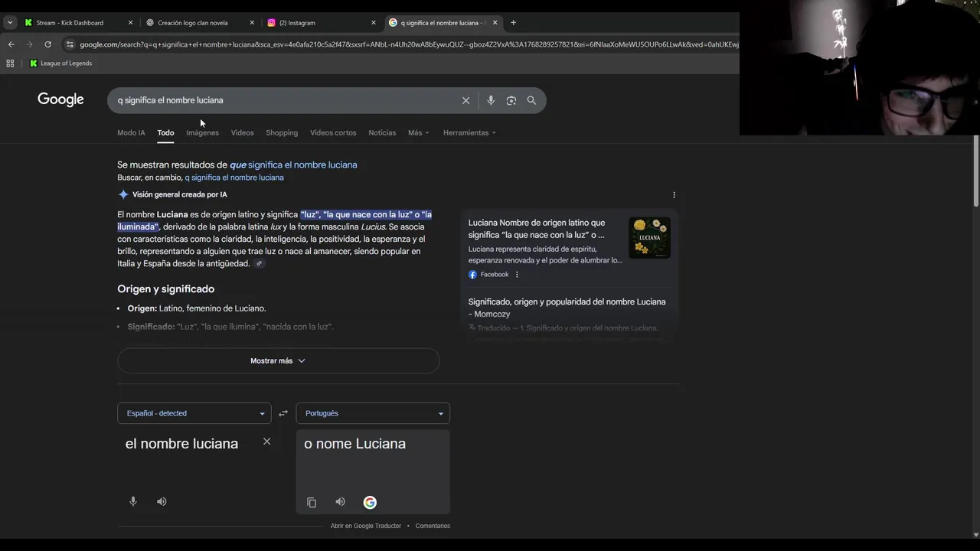Open the browser apps grid shortcut
Viewport: 980px width, 551px height.
click(10, 64)
